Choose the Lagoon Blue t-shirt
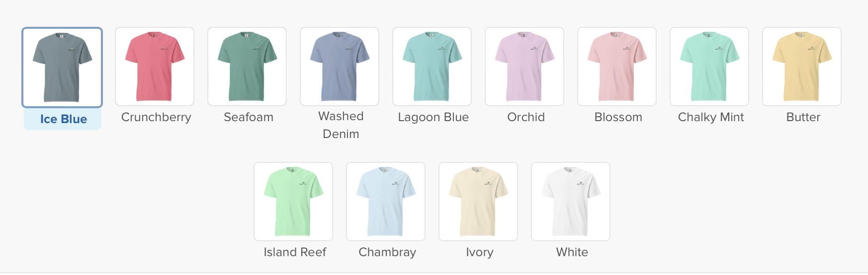 [432, 67]
